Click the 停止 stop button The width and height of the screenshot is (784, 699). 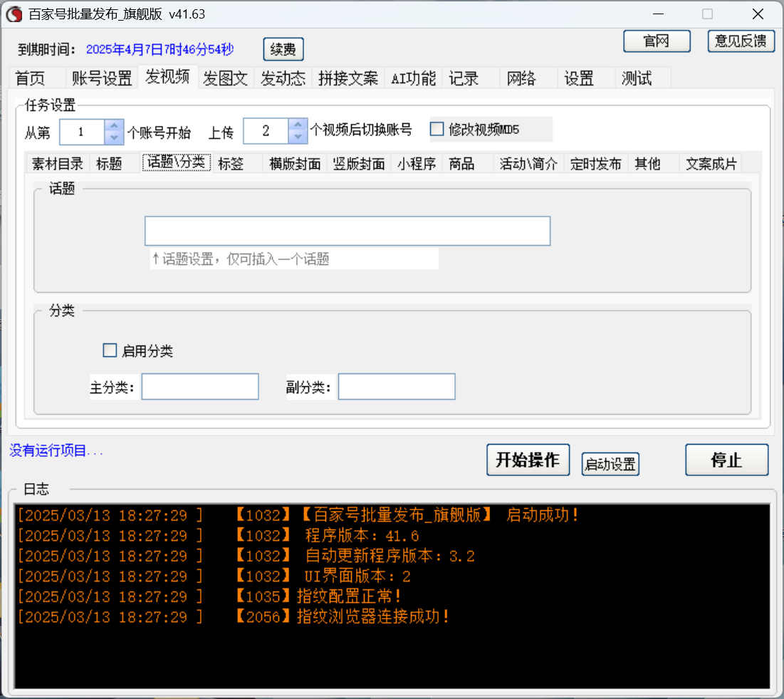(726, 460)
